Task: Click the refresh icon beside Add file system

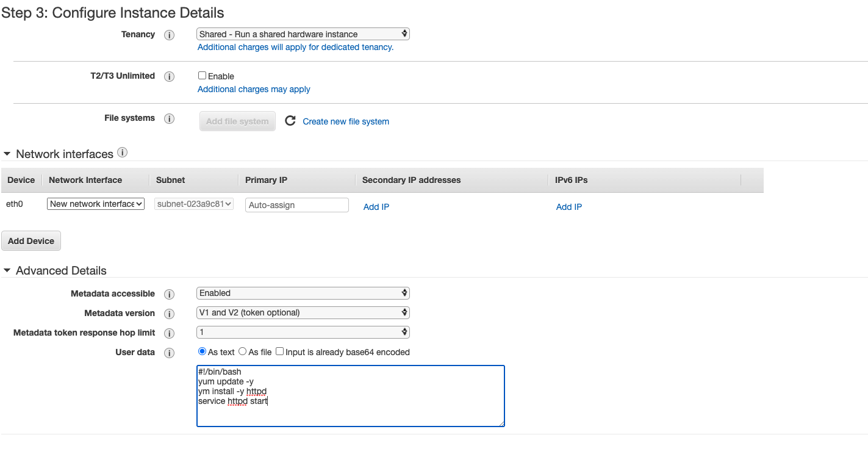Action: [x=290, y=121]
